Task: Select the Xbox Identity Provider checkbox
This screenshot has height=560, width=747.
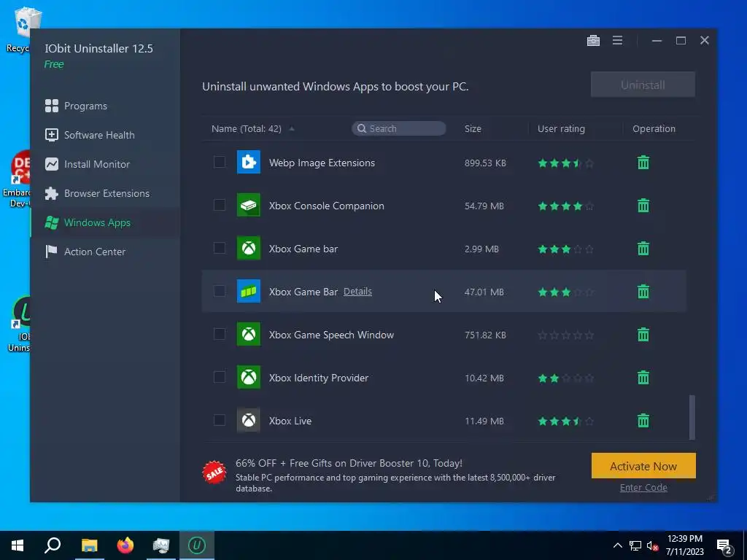Action: point(219,377)
